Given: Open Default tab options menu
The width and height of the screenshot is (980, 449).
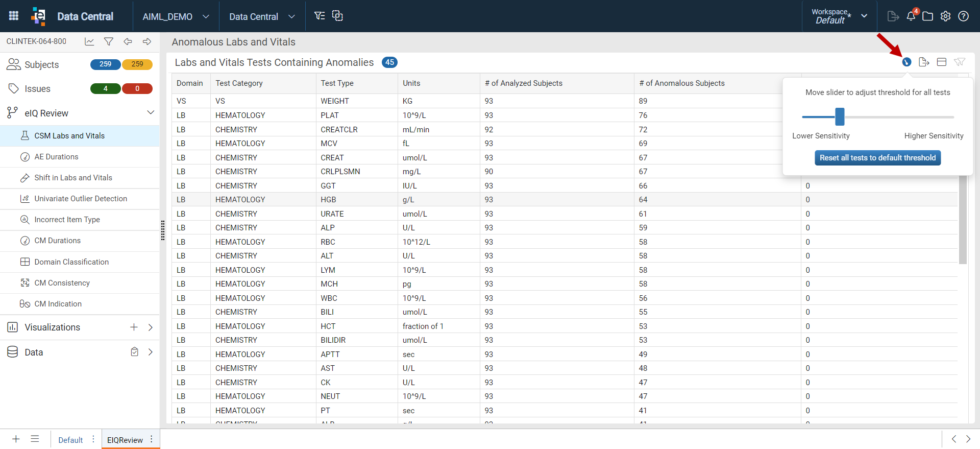Looking at the screenshot, I should [93, 439].
